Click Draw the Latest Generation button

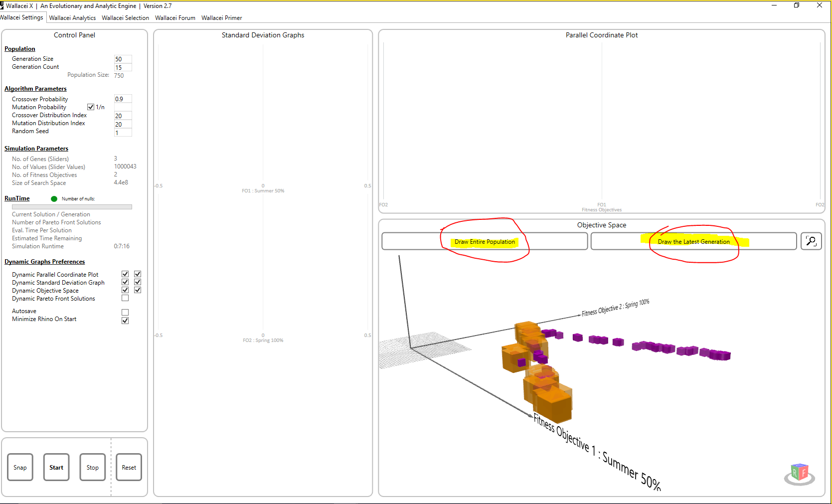tap(693, 242)
